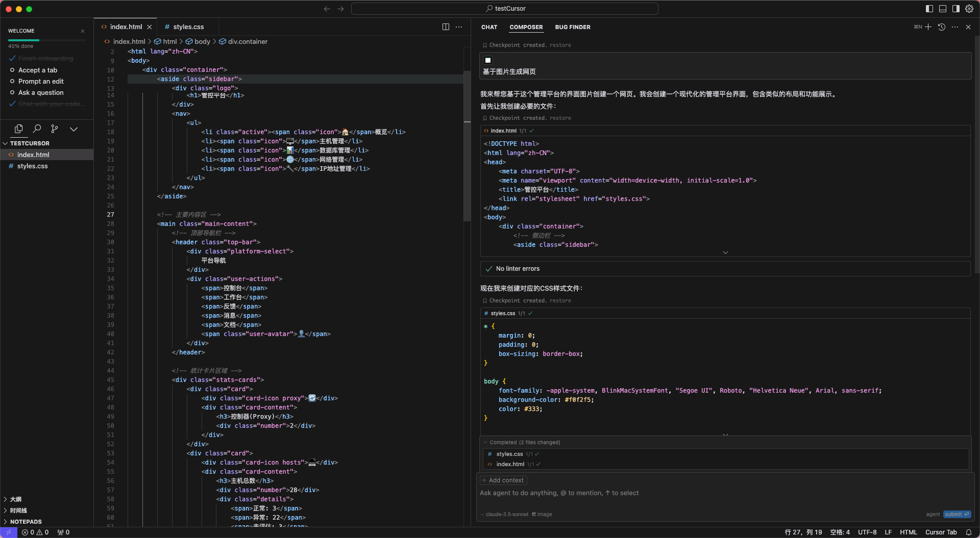Close the index.html editor tab
980x538 pixels.
150,27
